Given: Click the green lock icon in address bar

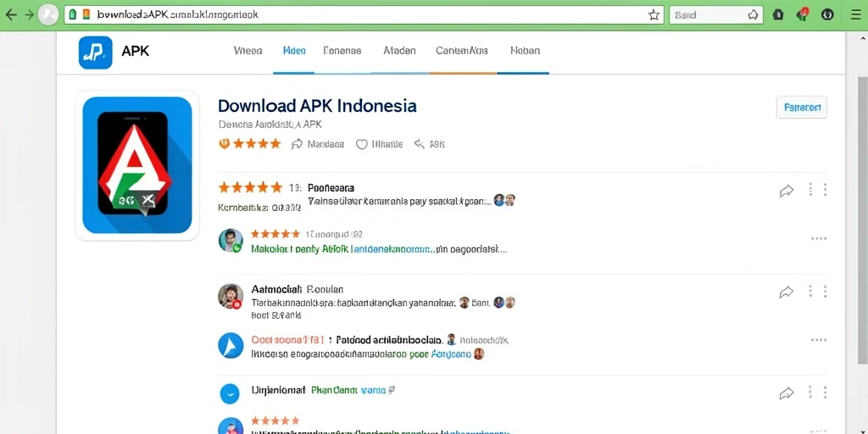Looking at the screenshot, I should click(73, 15).
